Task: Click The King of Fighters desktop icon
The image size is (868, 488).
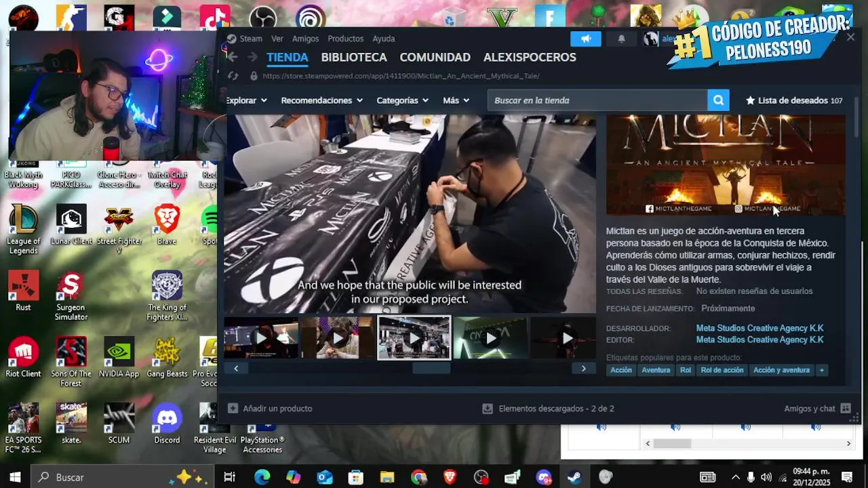Action: click(x=167, y=296)
